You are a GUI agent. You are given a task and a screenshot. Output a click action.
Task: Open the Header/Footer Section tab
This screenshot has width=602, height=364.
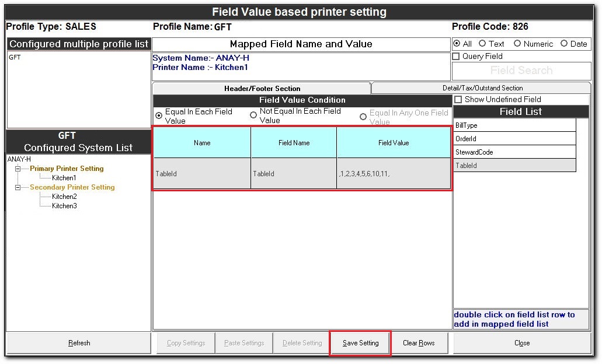coord(262,89)
